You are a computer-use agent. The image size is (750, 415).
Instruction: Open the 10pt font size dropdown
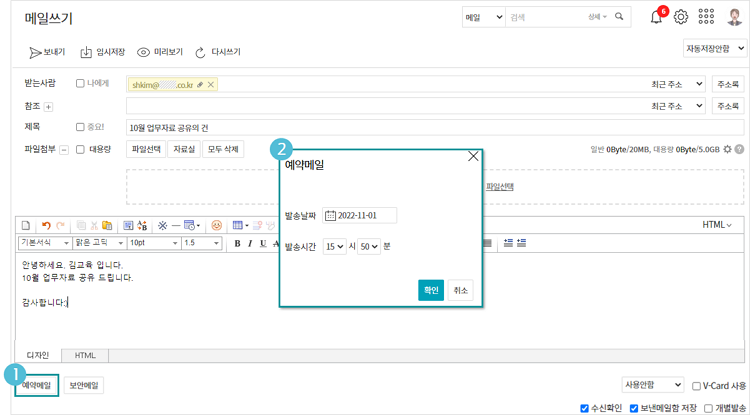click(154, 243)
